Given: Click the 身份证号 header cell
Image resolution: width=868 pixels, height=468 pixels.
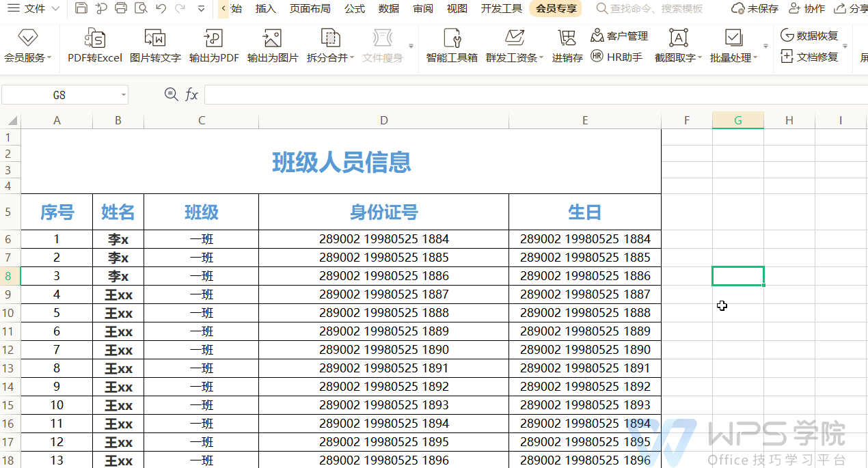Looking at the screenshot, I should coord(383,212).
